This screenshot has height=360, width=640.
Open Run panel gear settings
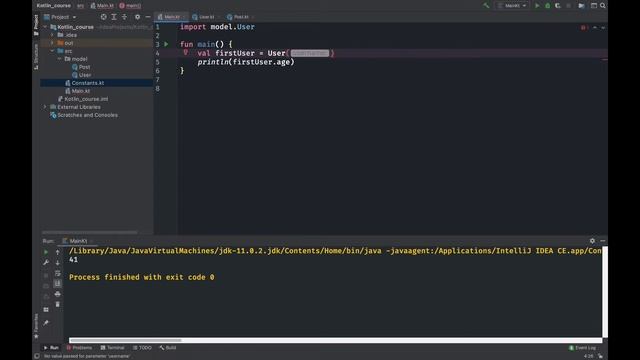592,241
